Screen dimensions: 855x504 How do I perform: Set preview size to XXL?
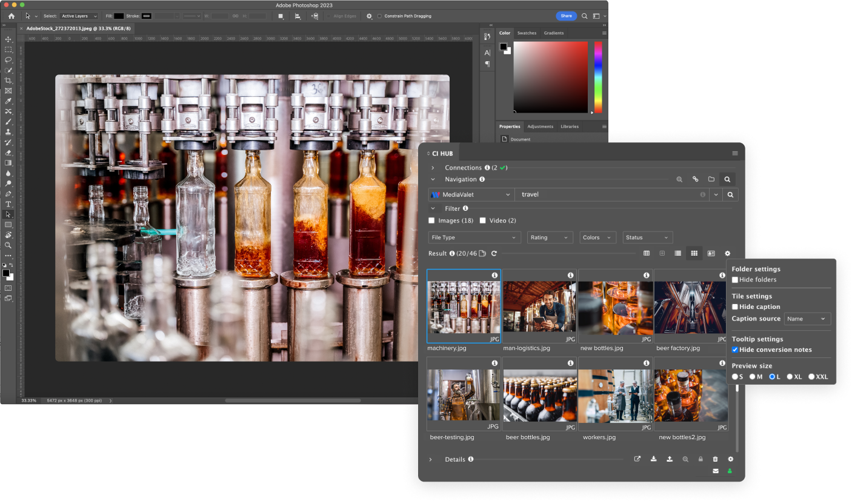pyautogui.click(x=811, y=377)
